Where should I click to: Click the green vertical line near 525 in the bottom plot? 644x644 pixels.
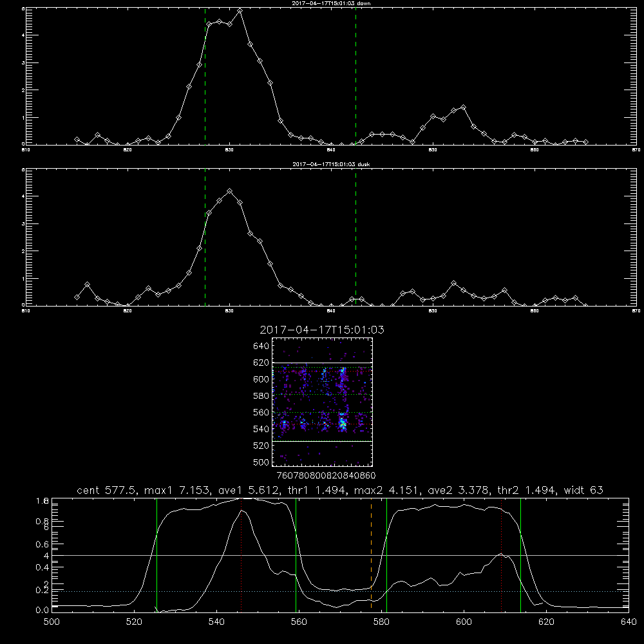[x=156, y=554]
